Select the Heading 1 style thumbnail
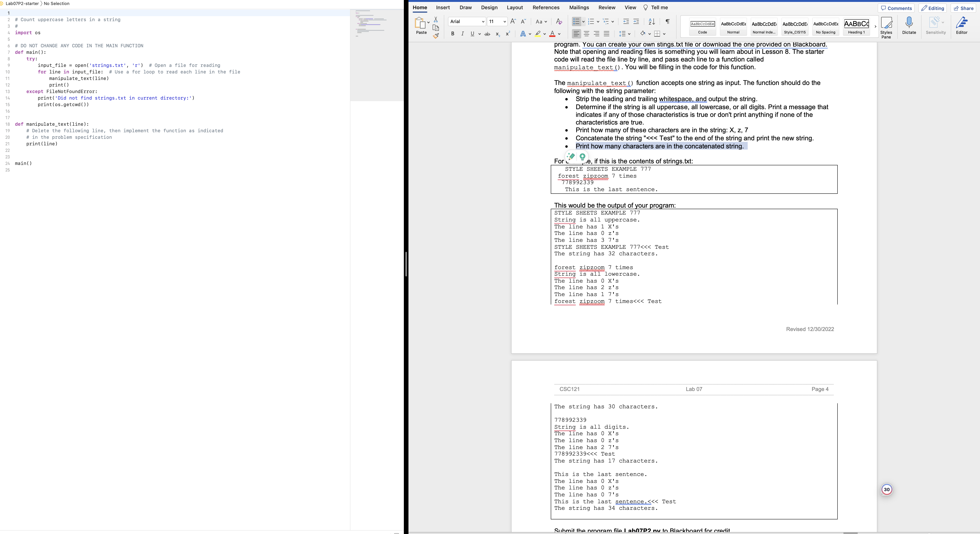The width and height of the screenshot is (980, 534). 856,27
